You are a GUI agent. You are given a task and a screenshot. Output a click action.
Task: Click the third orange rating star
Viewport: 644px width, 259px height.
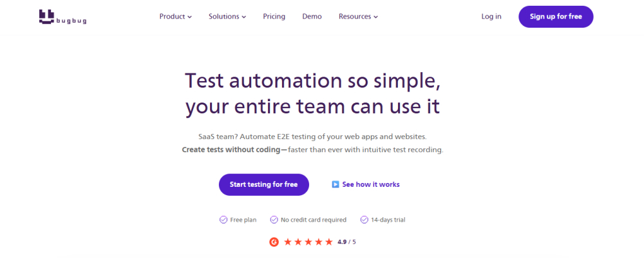click(x=308, y=242)
